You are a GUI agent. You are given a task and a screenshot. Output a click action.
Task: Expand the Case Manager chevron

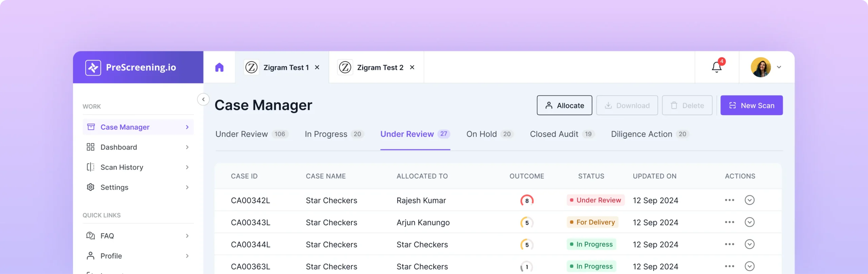click(187, 127)
